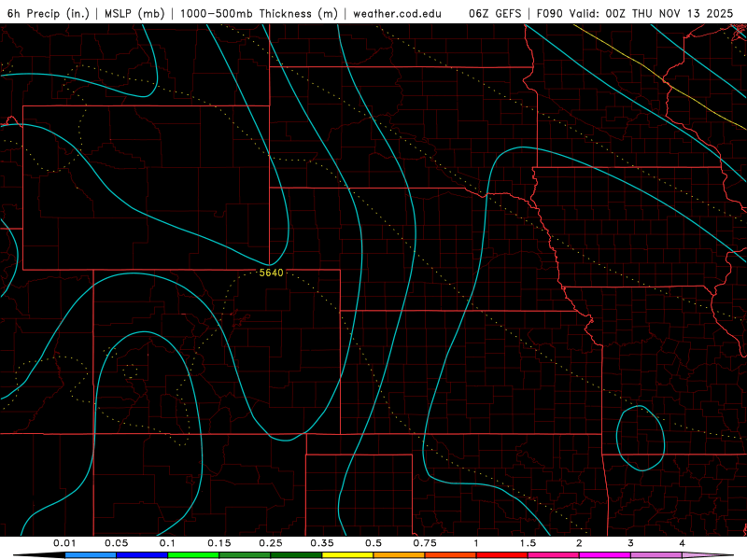
Task: Click the 0.01 legend value
Action: pyautogui.click(x=64, y=543)
